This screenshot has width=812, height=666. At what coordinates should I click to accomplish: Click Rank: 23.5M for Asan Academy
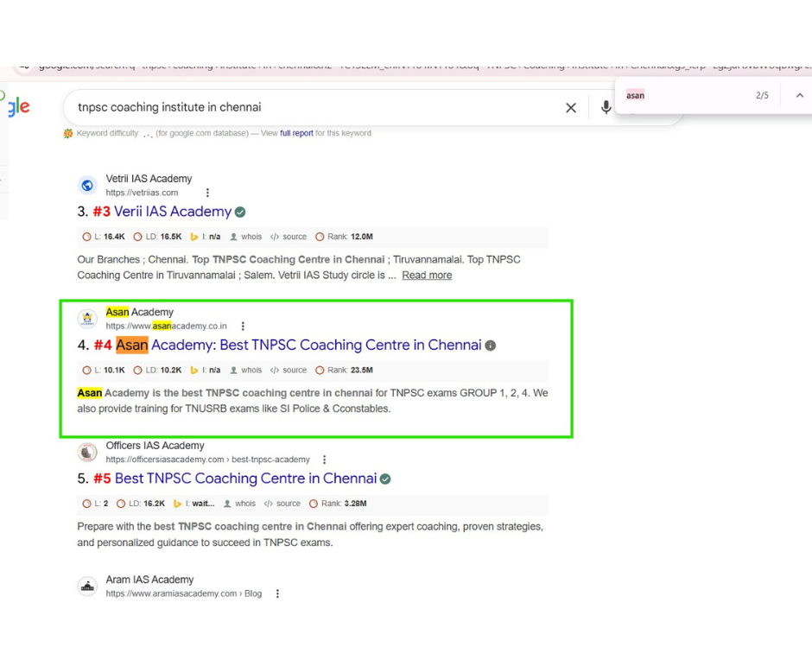[x=345, y=371]
